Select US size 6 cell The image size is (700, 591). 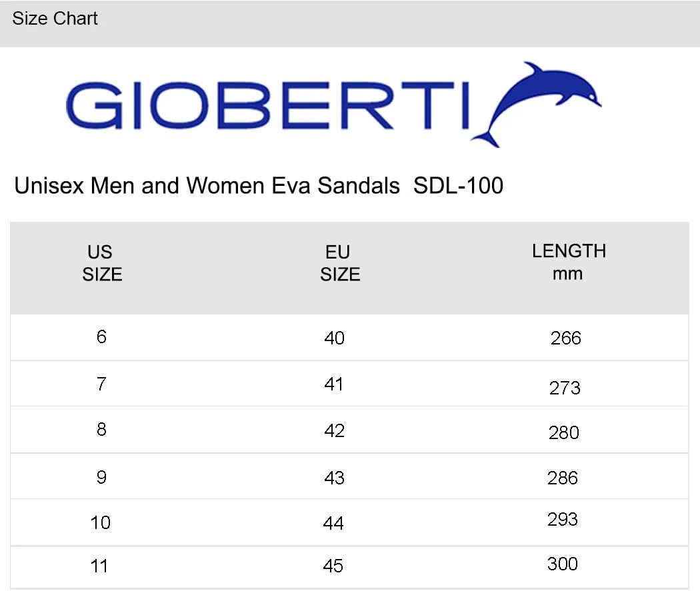[101, 336]
